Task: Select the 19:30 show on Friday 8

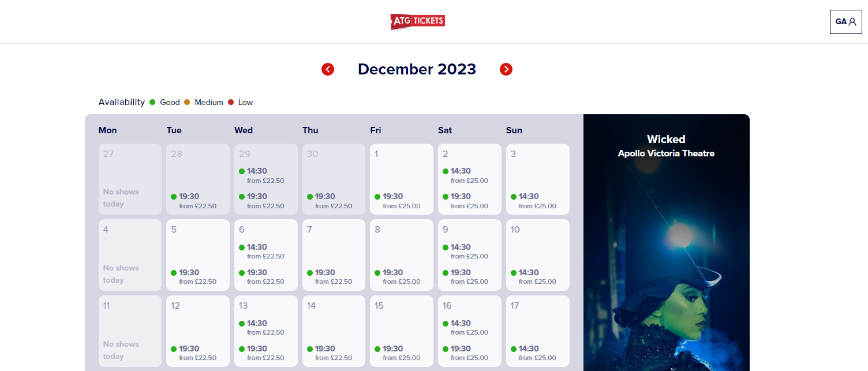Action: point(397,277)
